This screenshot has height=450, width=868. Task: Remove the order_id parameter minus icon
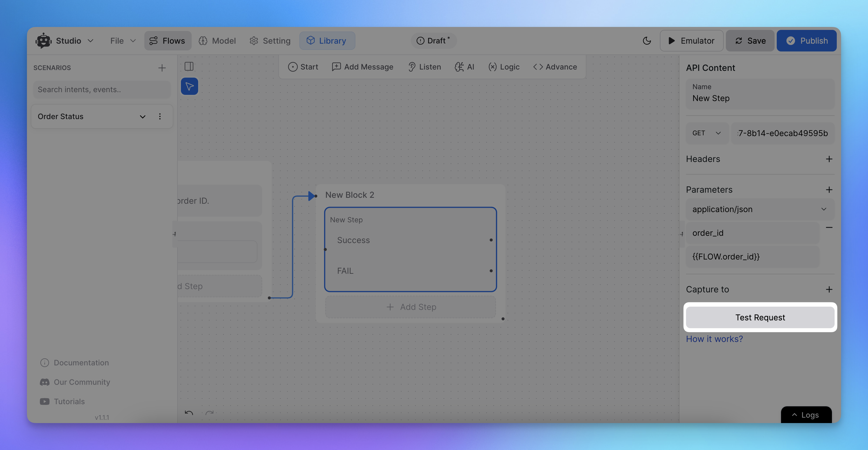pyautogui.click(x=829, y=227)
